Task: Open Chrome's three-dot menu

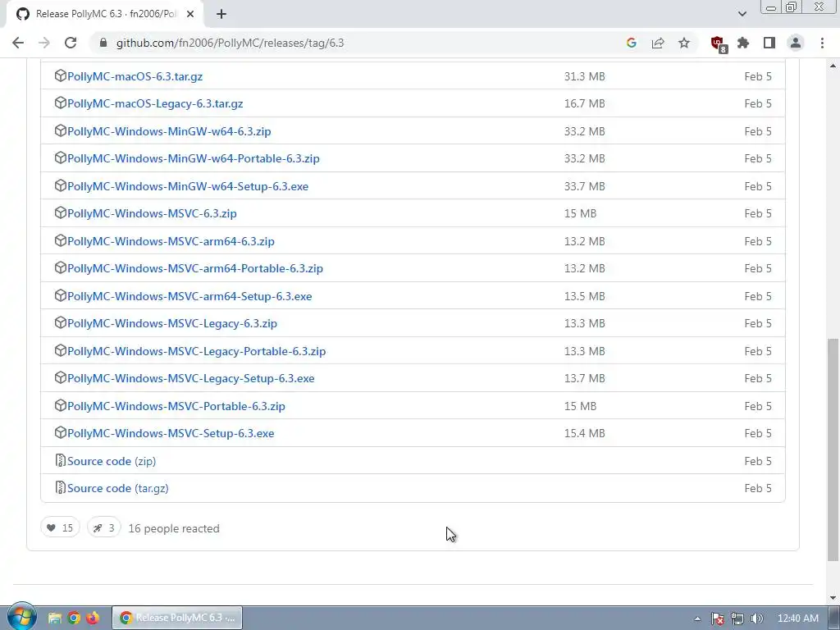Action: [822, 43]
